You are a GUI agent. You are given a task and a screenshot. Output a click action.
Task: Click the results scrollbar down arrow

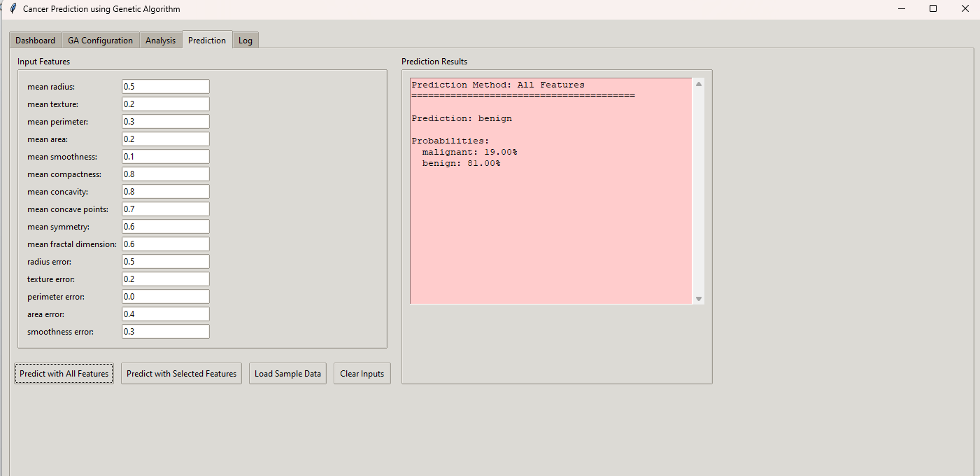(698, 299)
